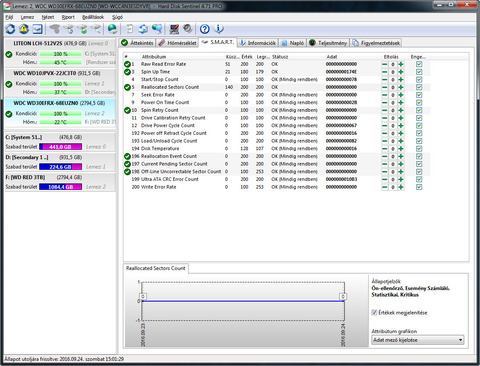
Task: Click the blue info 'i' toolbar icon
Action: click(219, 29)
